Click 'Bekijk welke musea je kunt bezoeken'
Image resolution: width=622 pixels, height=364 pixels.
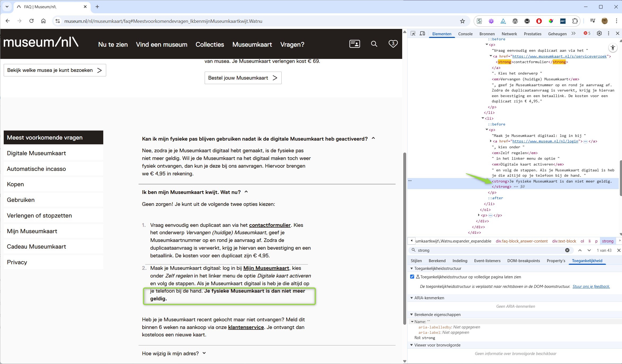[55, 70]
